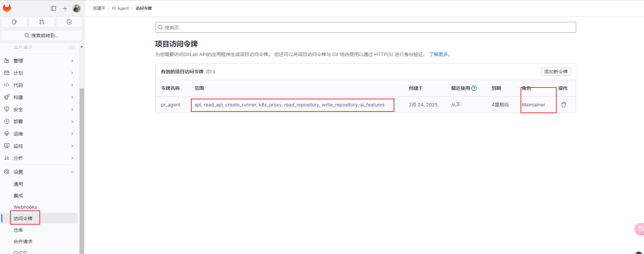Click the plus create-new icon
Screen dimensions: 644x254
[65, 8]
